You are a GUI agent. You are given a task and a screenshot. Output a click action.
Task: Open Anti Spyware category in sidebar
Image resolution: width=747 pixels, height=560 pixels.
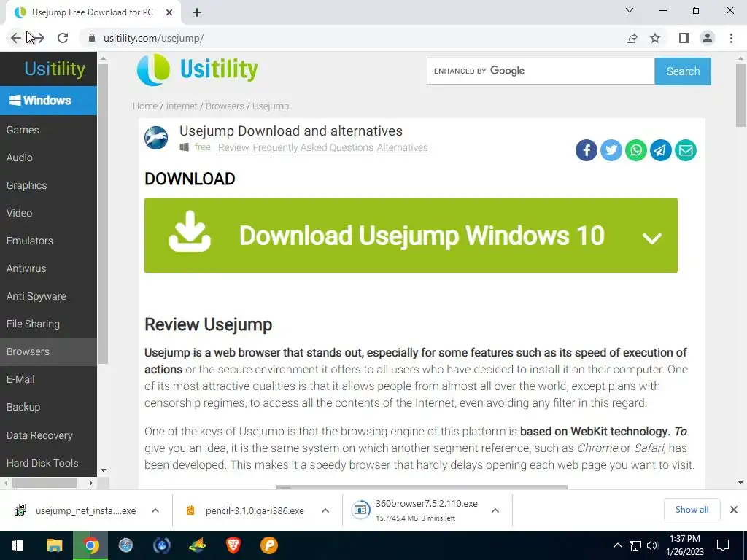point(48,296)
